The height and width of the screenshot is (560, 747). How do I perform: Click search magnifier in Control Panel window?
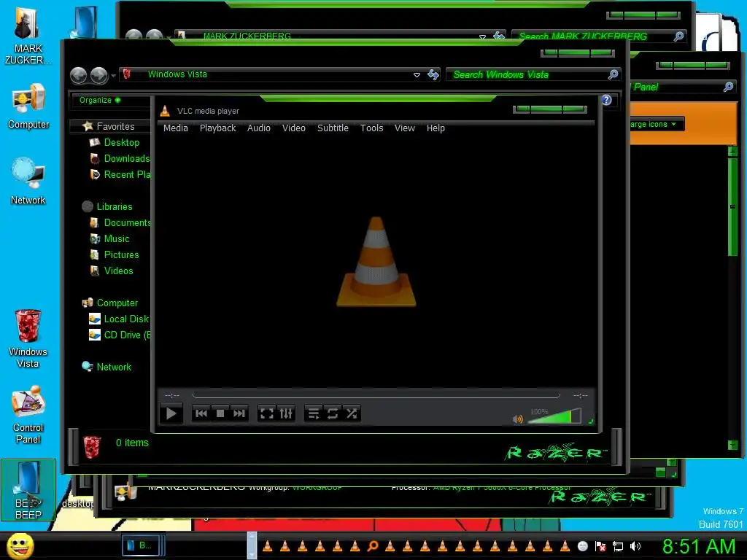[728, 87]
